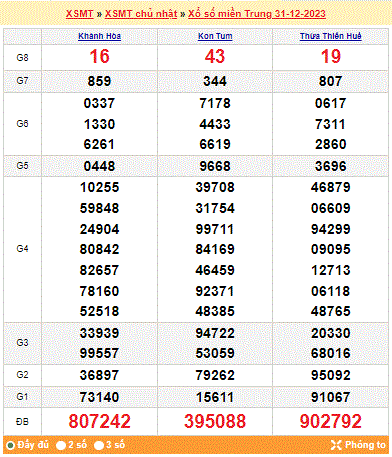392x457 pixels.
Task: Click the G4 number 06118
Action: (x=331, y=291)
